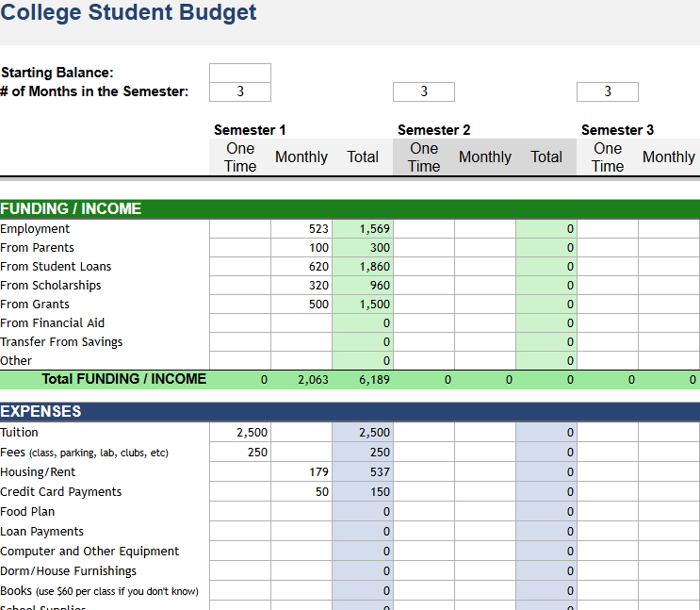Select the Food Plan row label
The width and height of the screenshot is (700, 610).
(x=27, y=511)
